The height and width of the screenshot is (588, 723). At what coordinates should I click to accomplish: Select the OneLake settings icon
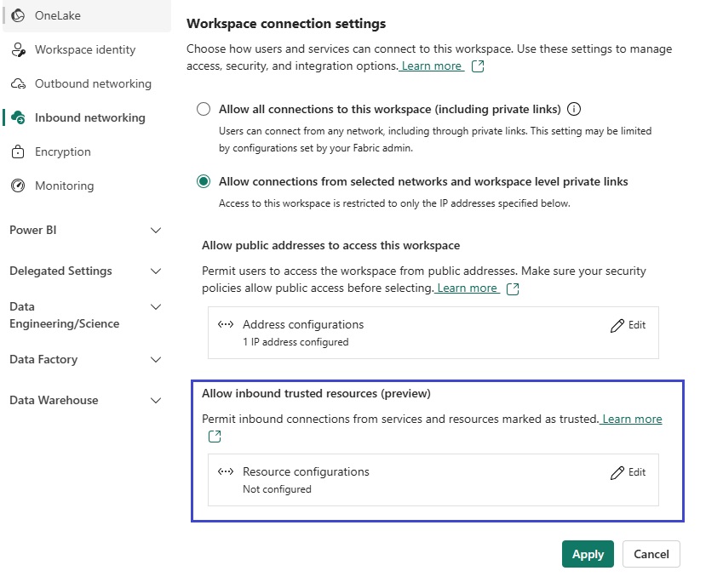click(16, 15)
